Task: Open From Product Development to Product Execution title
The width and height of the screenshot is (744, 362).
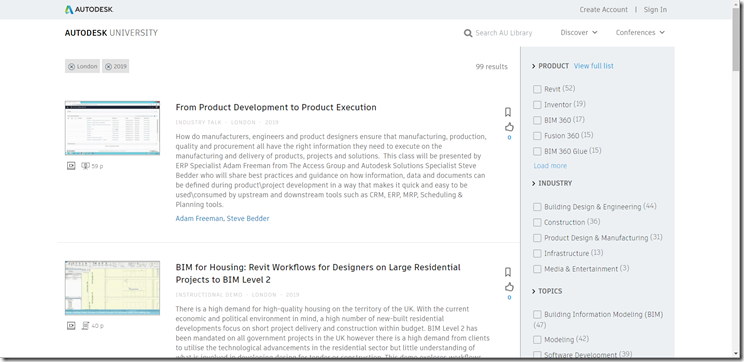Action: tap(276, 107)
